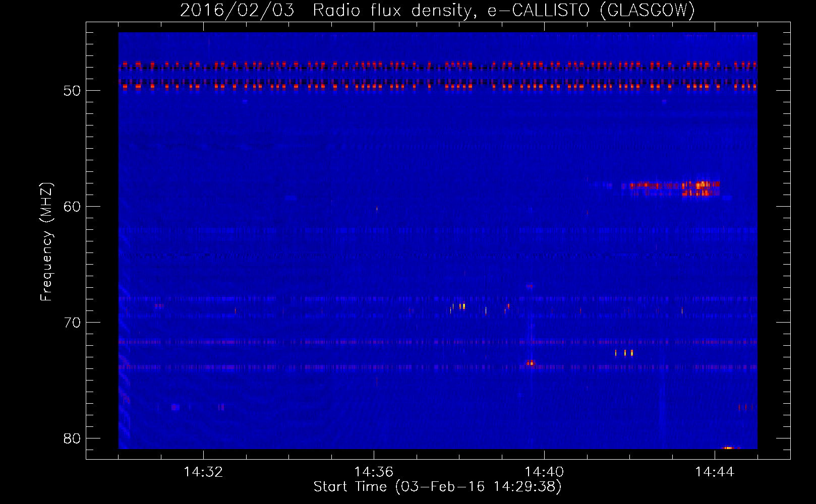Click the plot title '2016/02/03 Radio flux density'
Image resolution: width=816 pixels, height=504 pixels.
click(x=437, y=10)
